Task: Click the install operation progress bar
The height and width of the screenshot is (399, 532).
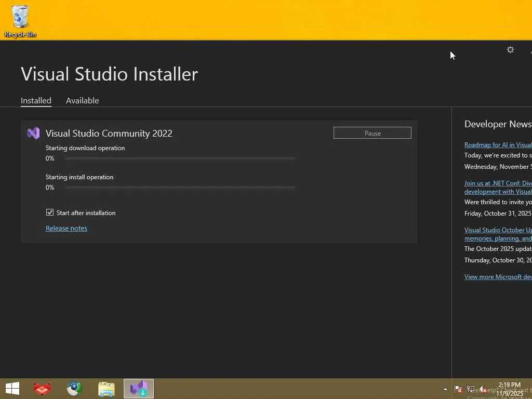Action: [x=180, y=187]
